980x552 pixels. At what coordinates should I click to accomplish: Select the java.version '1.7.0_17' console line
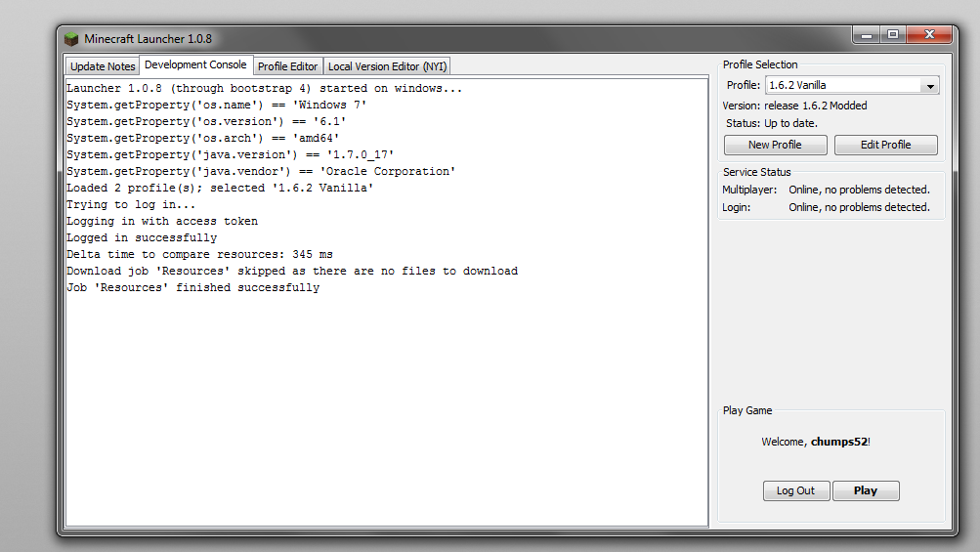pyautogui.click(x=230, y=154)
